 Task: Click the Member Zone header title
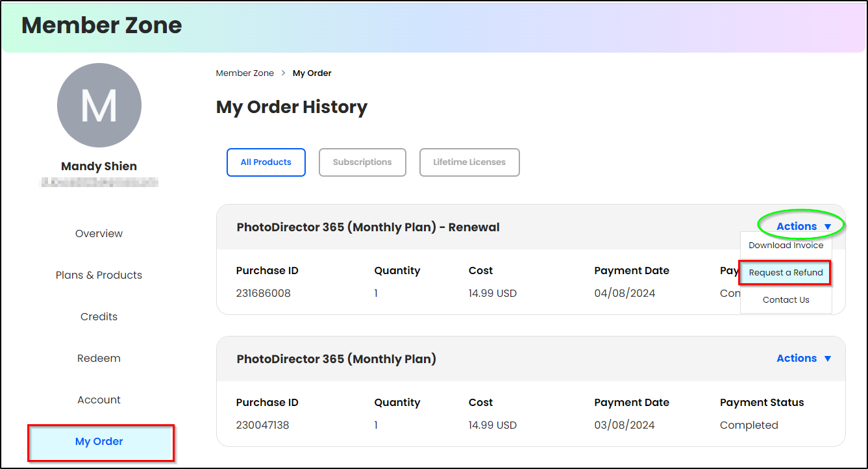pyautogui.click(x=102, y=25)
